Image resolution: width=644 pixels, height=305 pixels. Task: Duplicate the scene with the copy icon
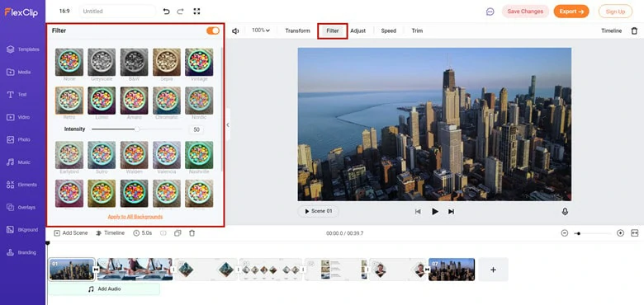tap(178, 232)
